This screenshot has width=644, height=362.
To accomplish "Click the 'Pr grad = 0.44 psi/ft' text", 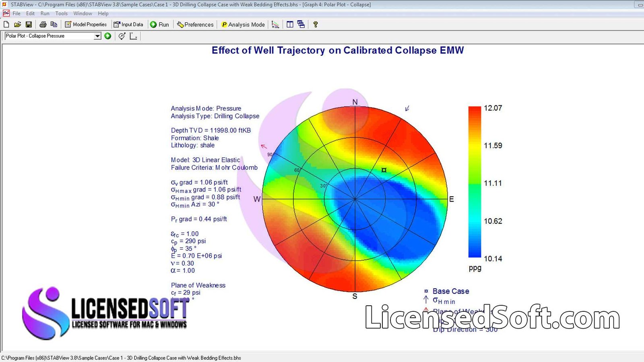I will coord(199,219).
